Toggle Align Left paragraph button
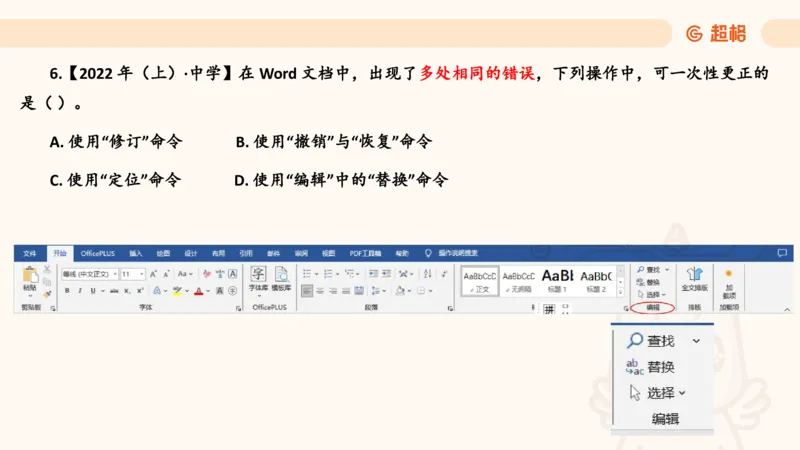The image size is (800, 450). pos(307,291)
